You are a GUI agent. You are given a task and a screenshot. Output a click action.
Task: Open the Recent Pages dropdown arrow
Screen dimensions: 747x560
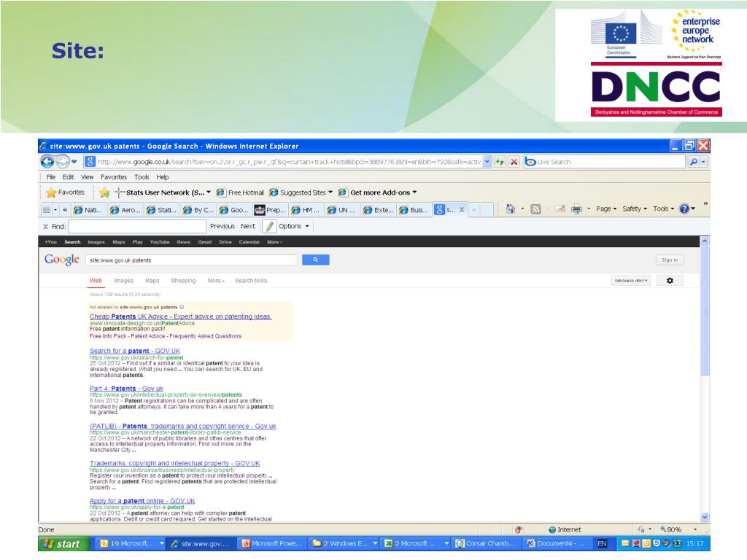point(74,162)
